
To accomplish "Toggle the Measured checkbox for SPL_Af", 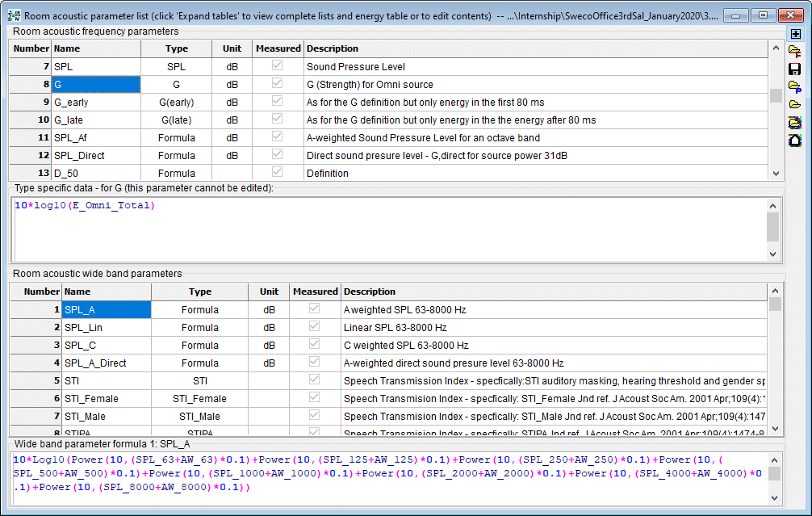I will (x=278, y=136).
